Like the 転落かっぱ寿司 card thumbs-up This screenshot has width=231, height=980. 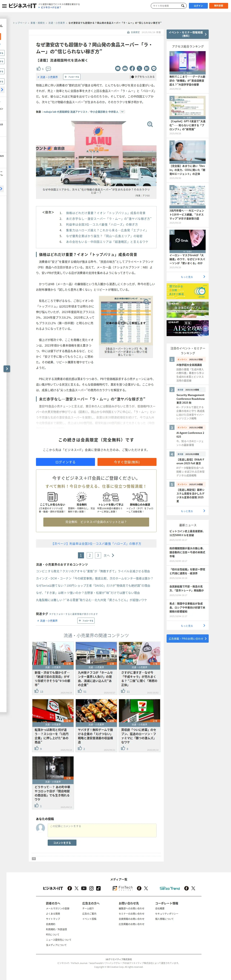click(x=37, y=748)
